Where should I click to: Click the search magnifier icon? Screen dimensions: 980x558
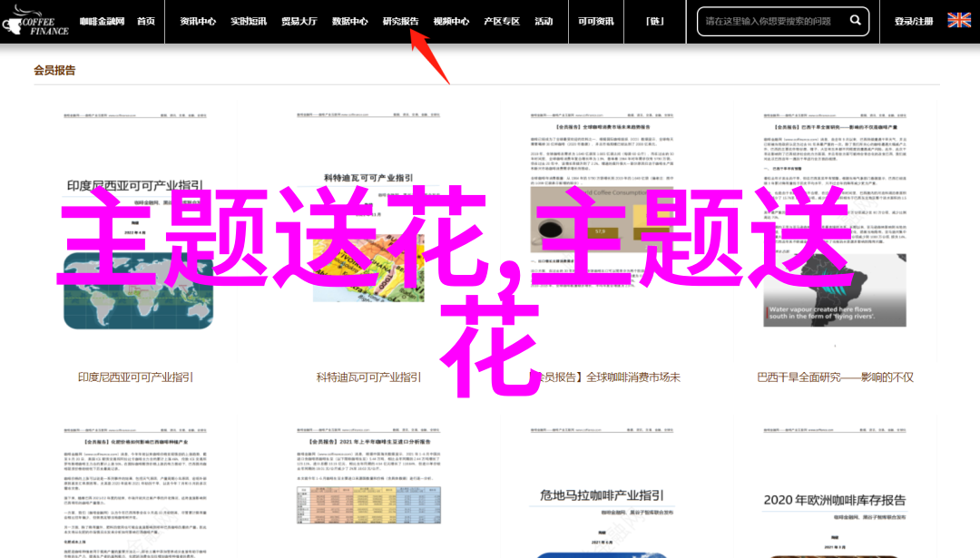pyautogui.click(x=855, y=21)
